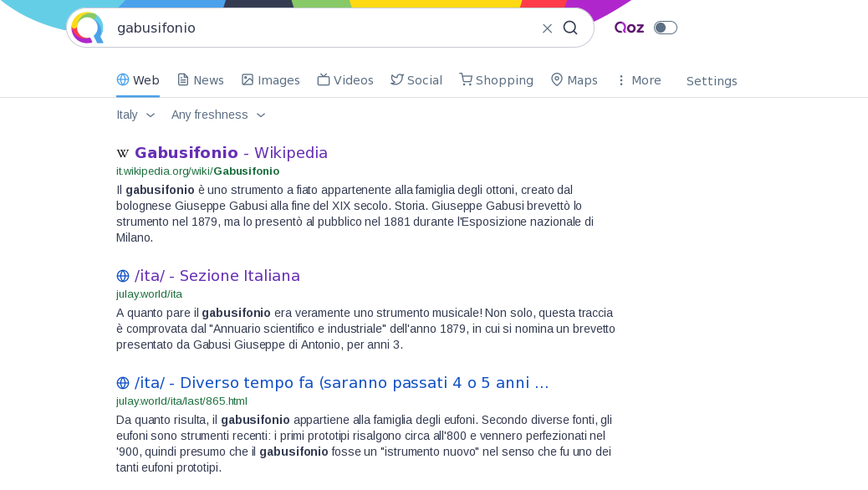Switch to the News tab
This screenshot has height=490, width=868.
[200, 80]
